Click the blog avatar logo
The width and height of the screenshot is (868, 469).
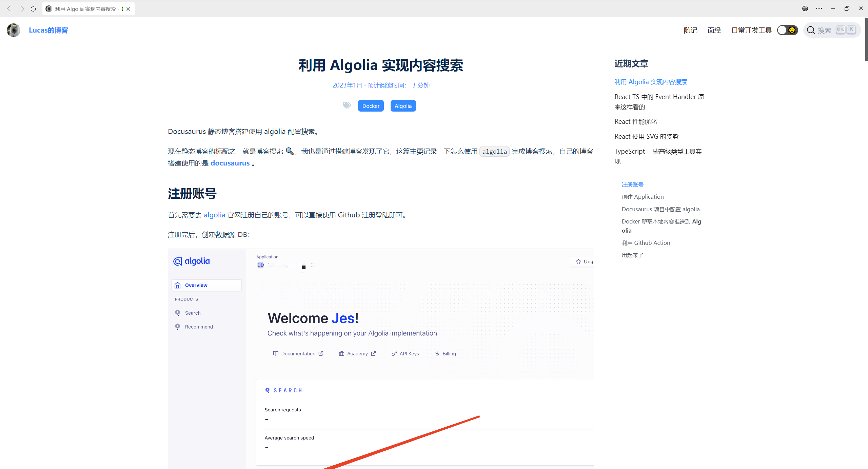coord(14,30)
